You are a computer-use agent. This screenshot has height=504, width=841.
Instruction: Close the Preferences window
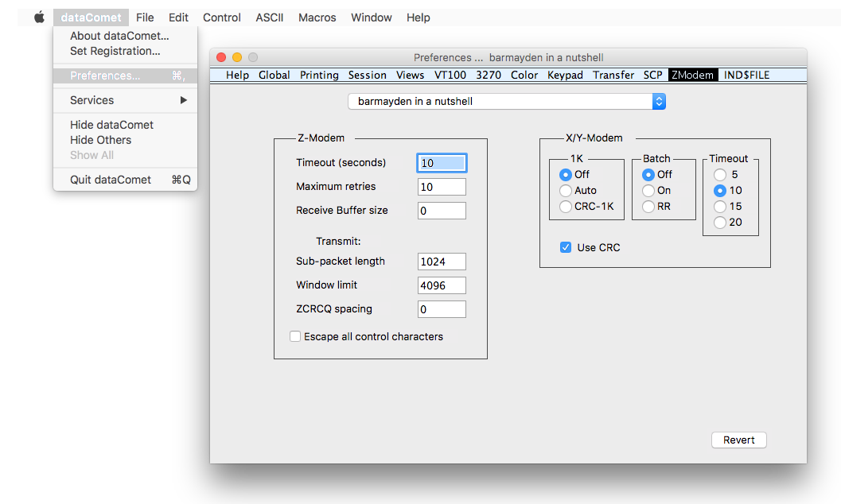click(x=221, y=57)
